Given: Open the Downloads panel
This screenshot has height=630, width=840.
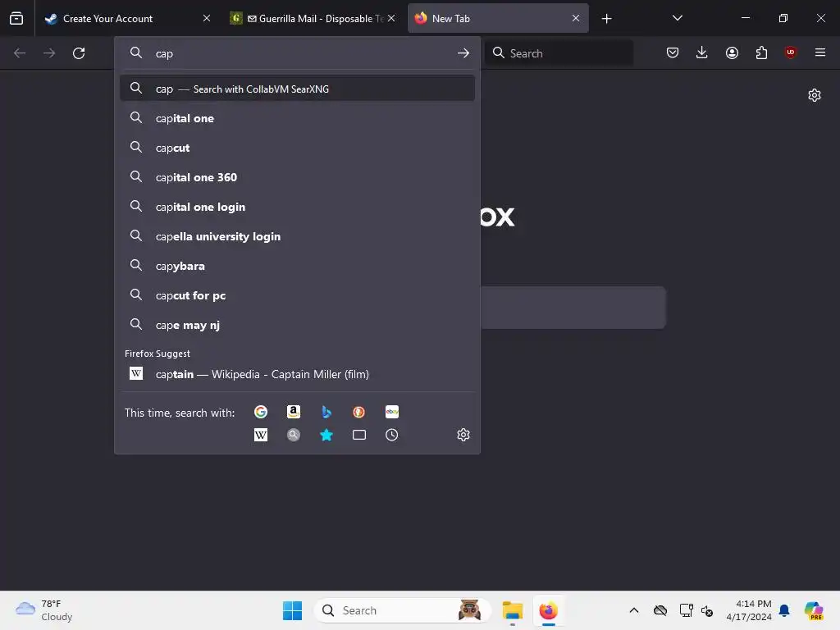Looking at the screenshot, I should 702,52.
